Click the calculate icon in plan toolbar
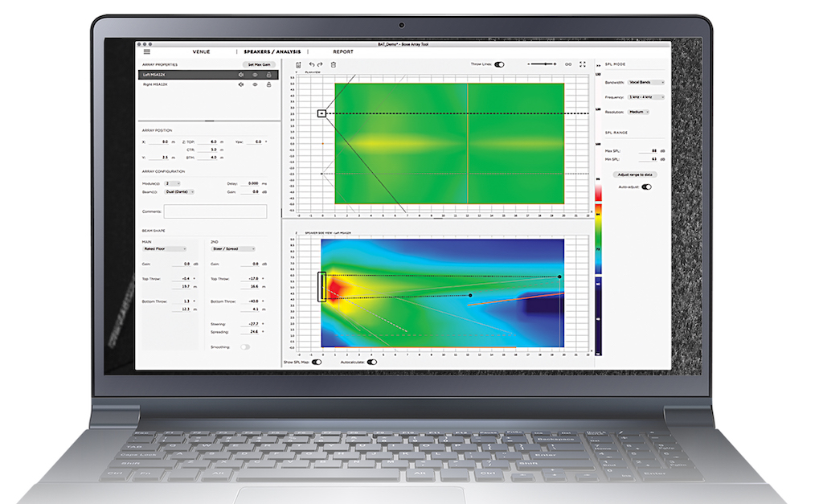Viewport: 823px width, 504px height. coord(299,64)
